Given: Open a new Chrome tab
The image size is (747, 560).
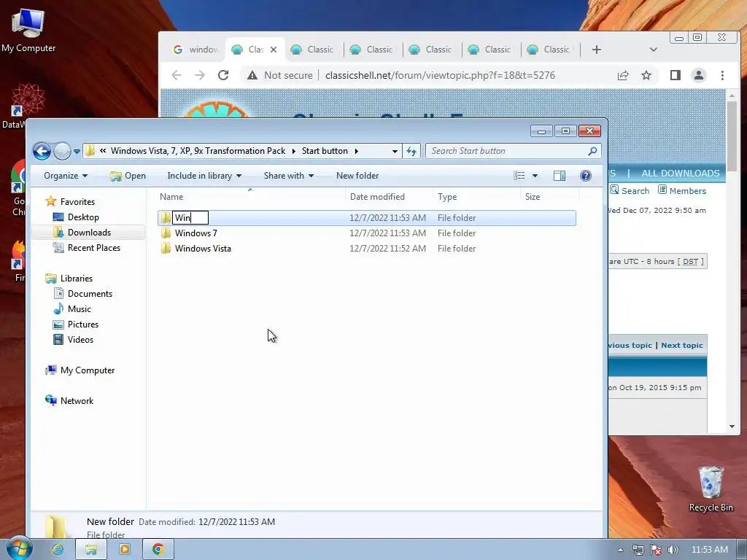Looking at the screenshot, I should (597, 50).
